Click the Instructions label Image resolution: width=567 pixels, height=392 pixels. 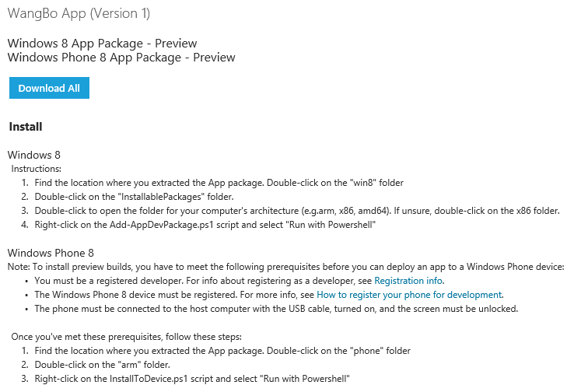[x=36, y=169]
